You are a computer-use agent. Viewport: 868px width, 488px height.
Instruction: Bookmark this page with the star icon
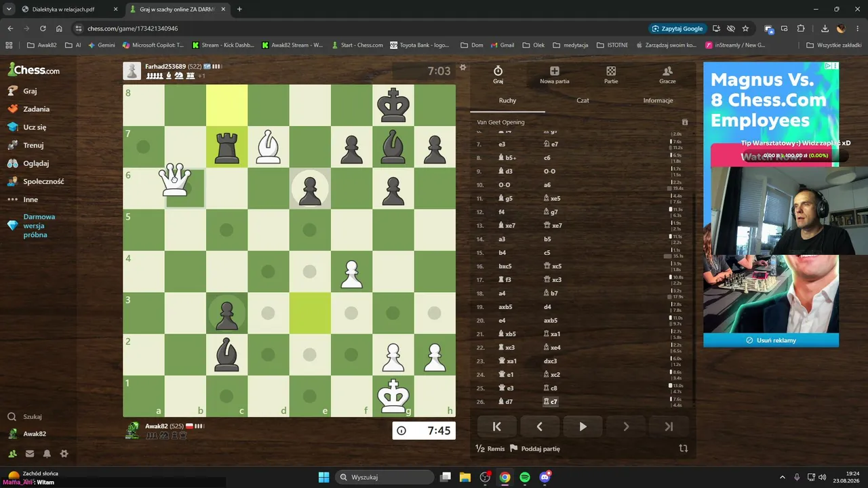coord(745,28)
